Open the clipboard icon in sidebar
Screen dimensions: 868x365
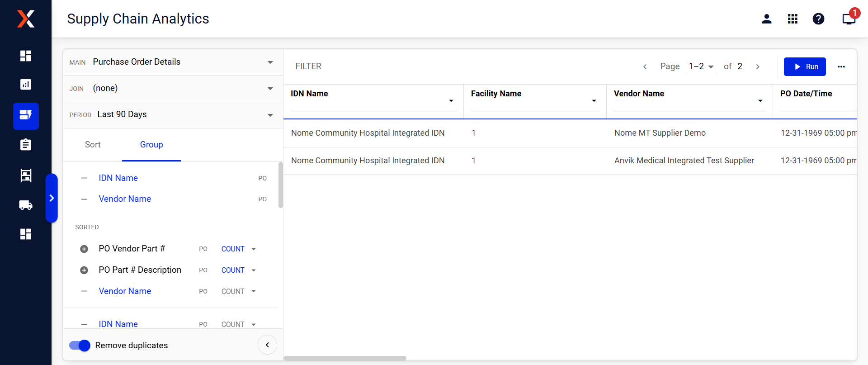[x=26, y=145]
